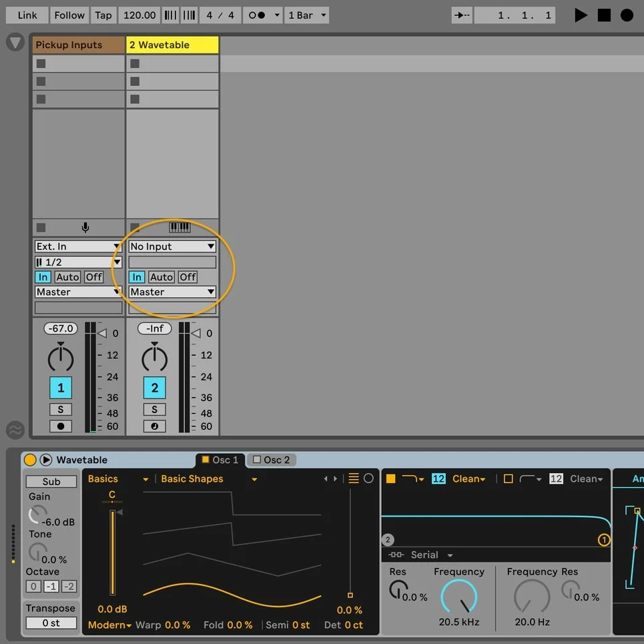This screenshot has height=644, width=644.
Task: Select Octave -1 for sub oscillator
Action: tap(51, 586)
